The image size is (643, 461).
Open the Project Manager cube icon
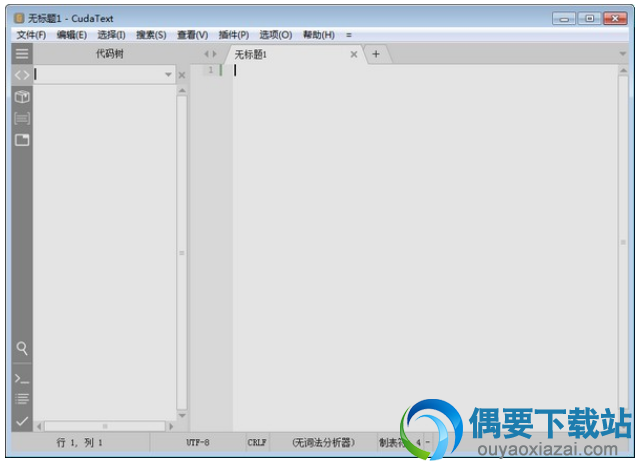coord(22,97)
